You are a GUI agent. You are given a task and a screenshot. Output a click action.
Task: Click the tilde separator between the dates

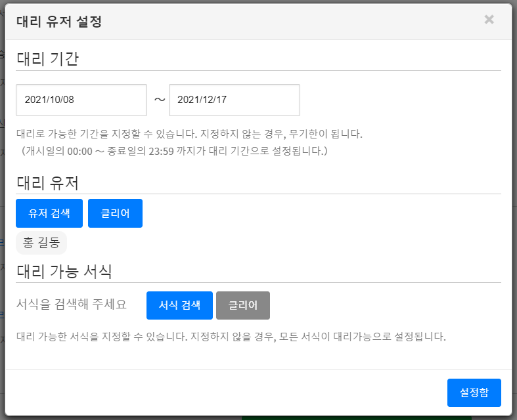159,100
